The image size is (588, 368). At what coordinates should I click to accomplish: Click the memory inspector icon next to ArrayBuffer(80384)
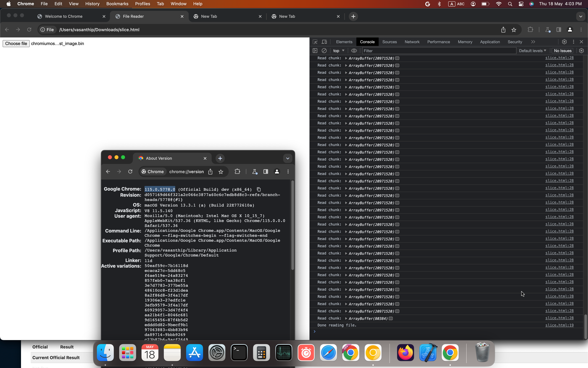tap(391, 318)
